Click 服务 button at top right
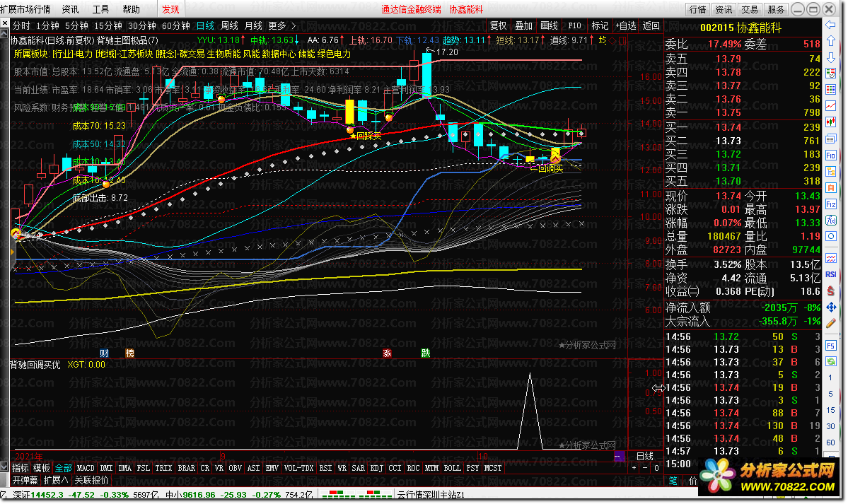848x504 pixels. pos(776,9)
